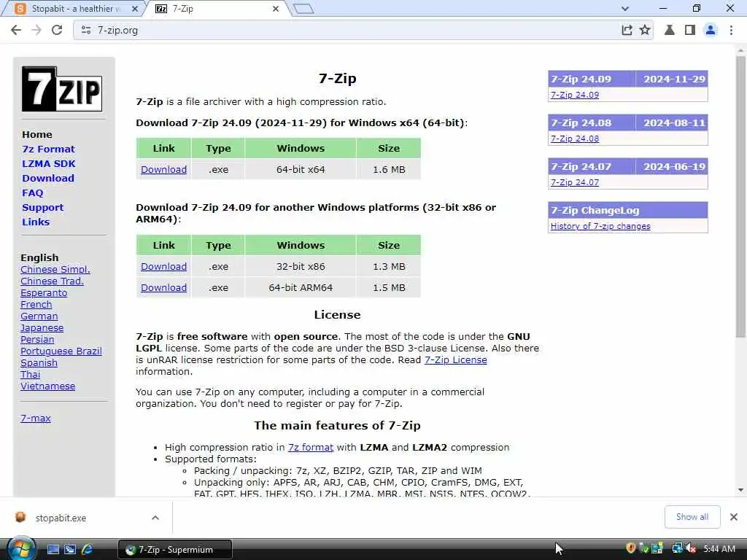Click the scrollbar down arrow
The width and height of the screenshot is (747, 560).
[x=740, y=490]
